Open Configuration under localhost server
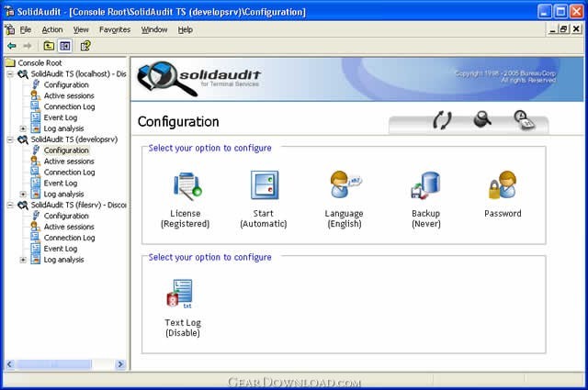This screenshot has height=390, width=588. [x=66, y=84]
